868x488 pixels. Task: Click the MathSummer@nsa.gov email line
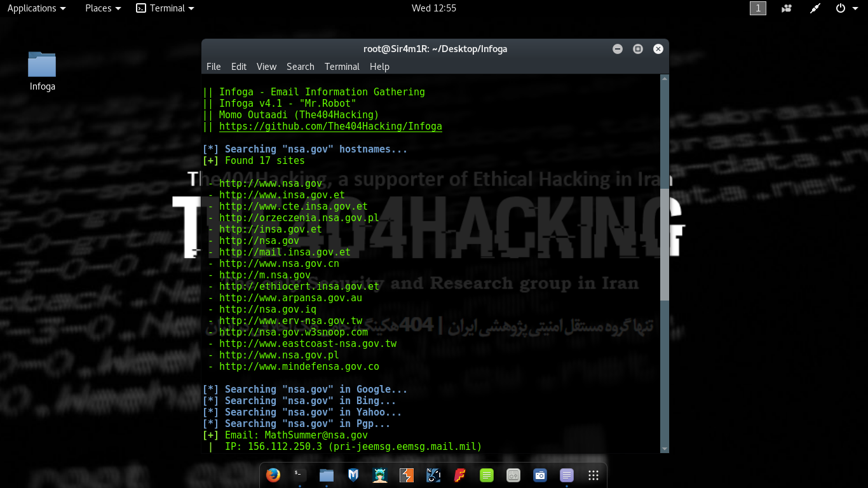click(x=285, y=435)
